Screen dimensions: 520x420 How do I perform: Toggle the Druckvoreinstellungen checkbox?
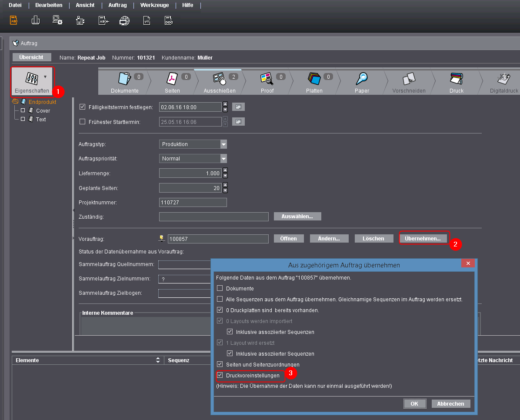[x=220, y=375]
